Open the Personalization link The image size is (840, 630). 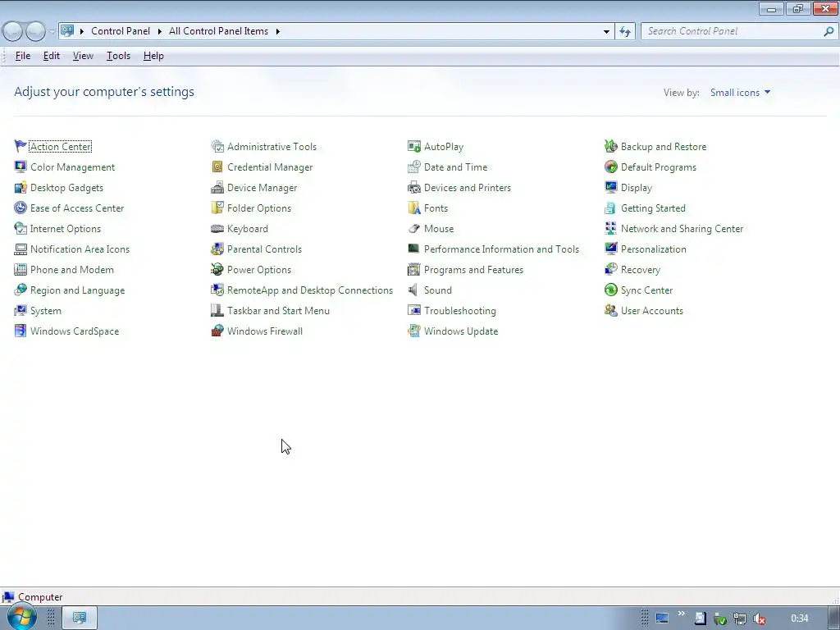pyautogui.click(x=653, y=249)
